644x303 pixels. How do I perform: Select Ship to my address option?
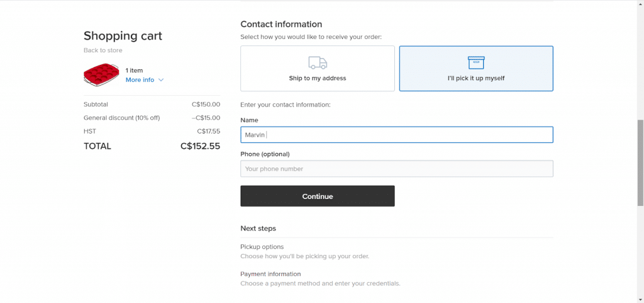[318, 68]
